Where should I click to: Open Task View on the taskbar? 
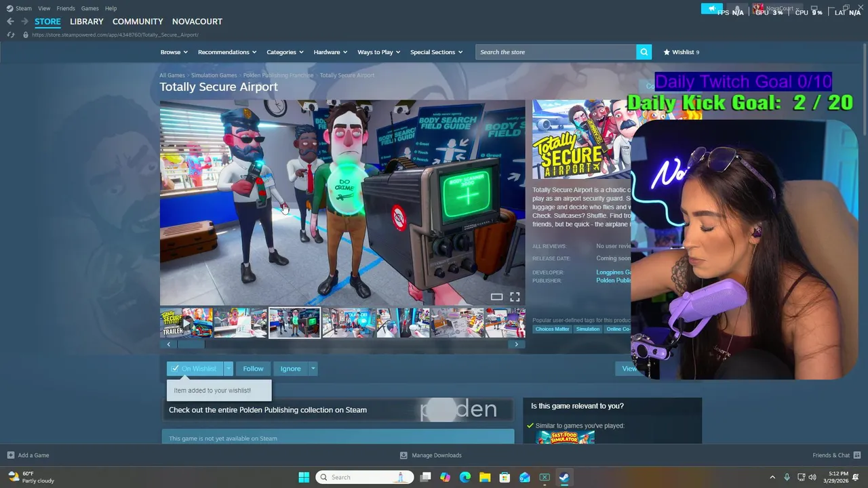point(425,477)
